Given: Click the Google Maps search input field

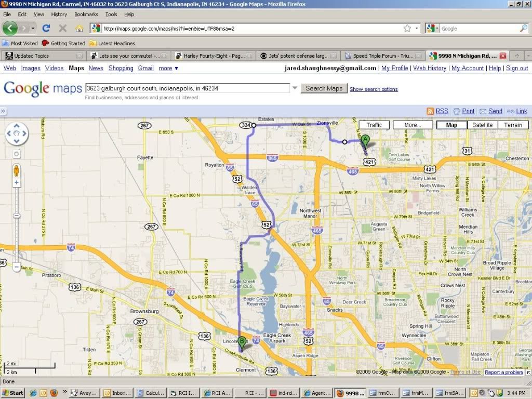Looking at the screenshot, I should pyautogui.click(x=187, y=88).
